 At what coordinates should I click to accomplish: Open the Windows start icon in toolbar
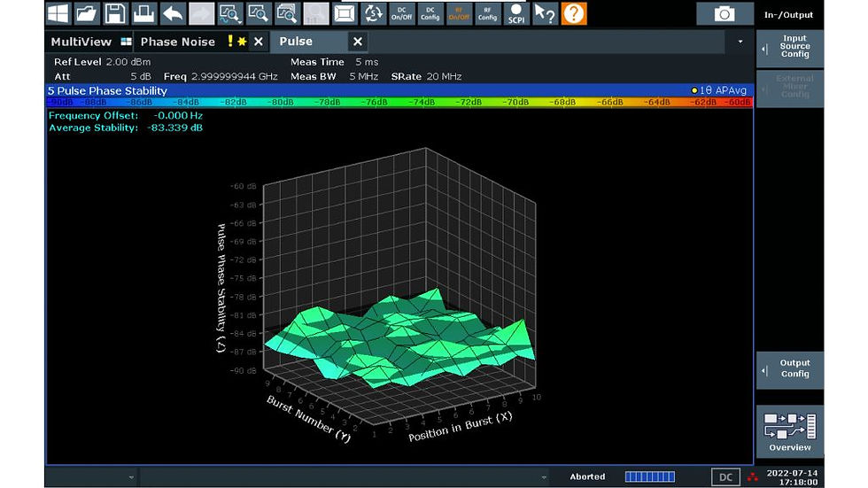pos(58,12)
